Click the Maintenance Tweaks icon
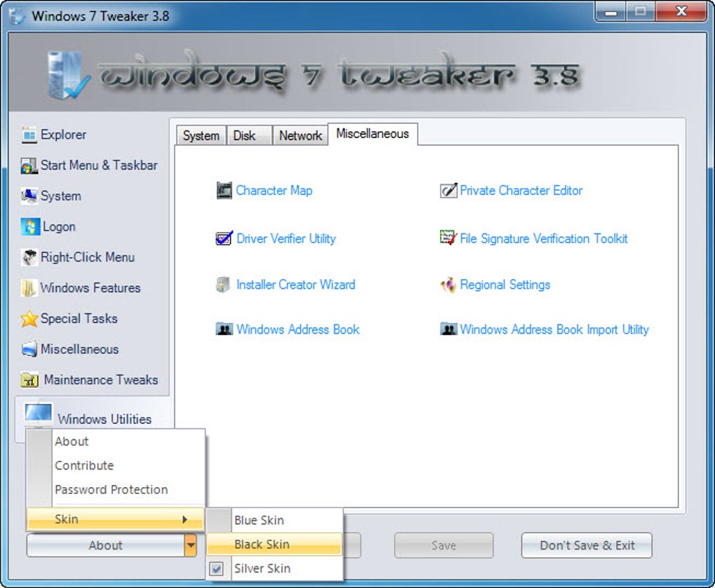 [x=29, y=380]
